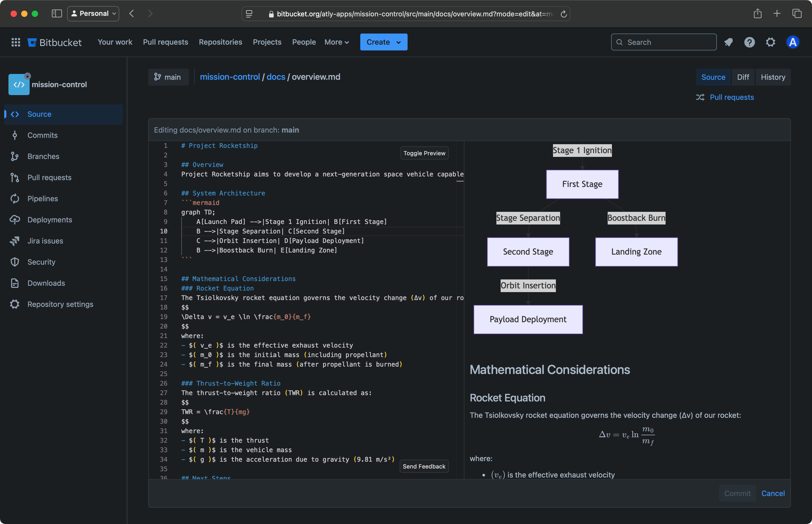812x524 pixels.
Task: Click the '# Project Rocketship' heading line
Action: tap(219, 146)
